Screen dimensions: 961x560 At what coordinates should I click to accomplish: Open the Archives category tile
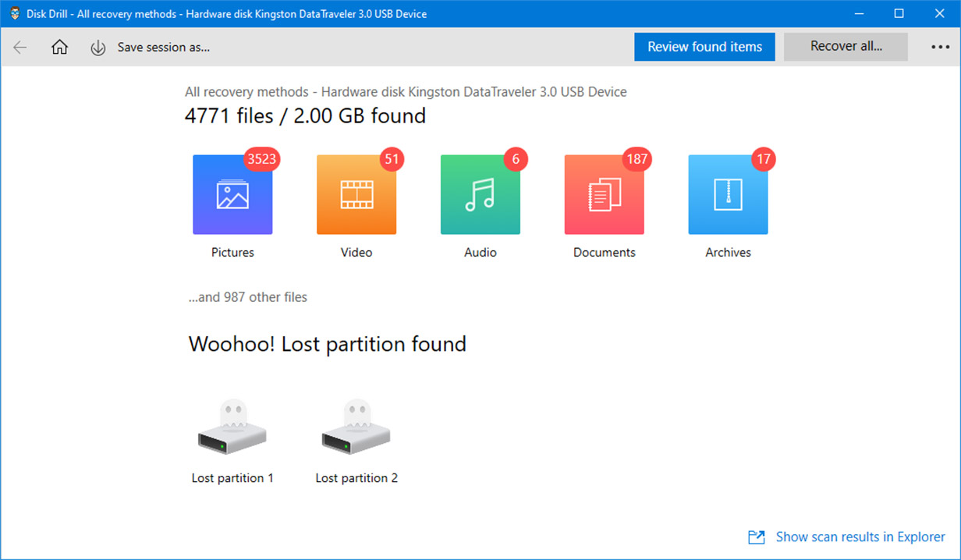728,194
